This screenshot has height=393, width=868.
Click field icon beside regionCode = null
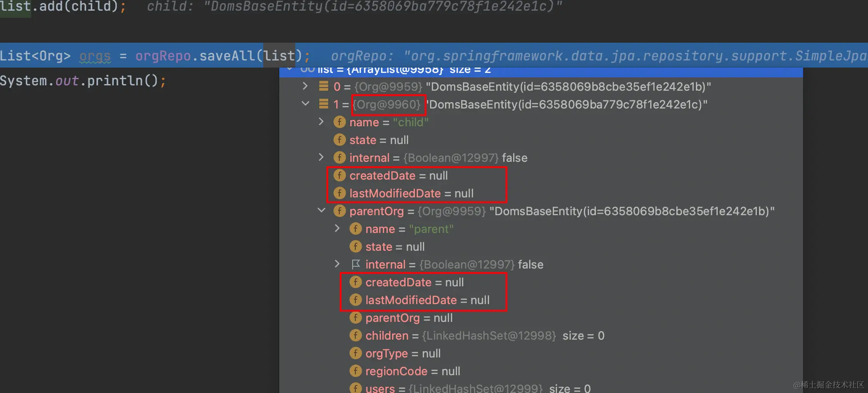coord(355,371)
